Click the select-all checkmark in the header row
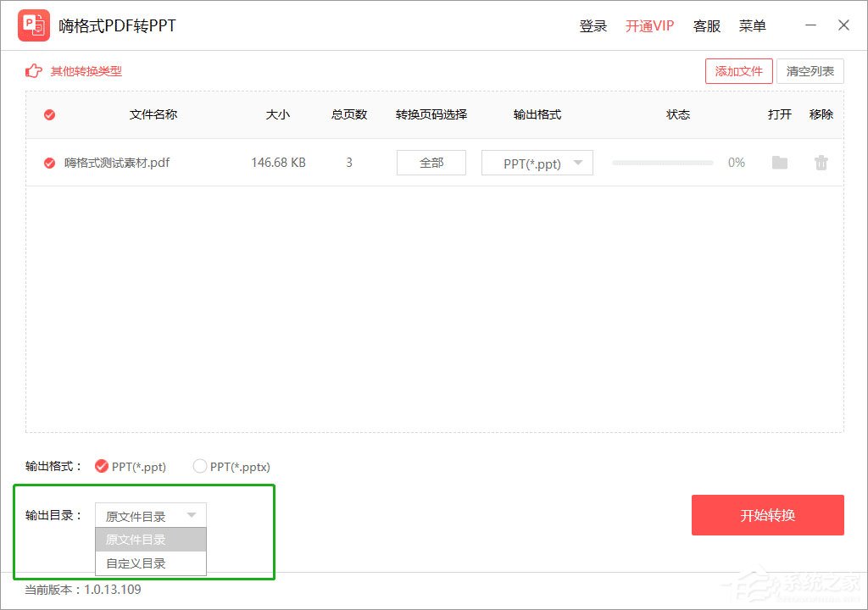 pyautogui.click(x=48, y=114)
